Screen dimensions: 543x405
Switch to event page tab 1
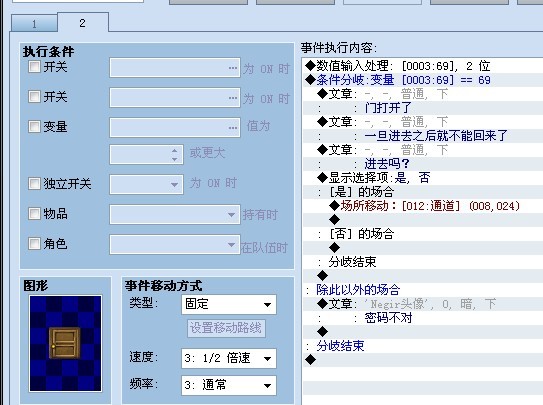click(x=34, y=24)
